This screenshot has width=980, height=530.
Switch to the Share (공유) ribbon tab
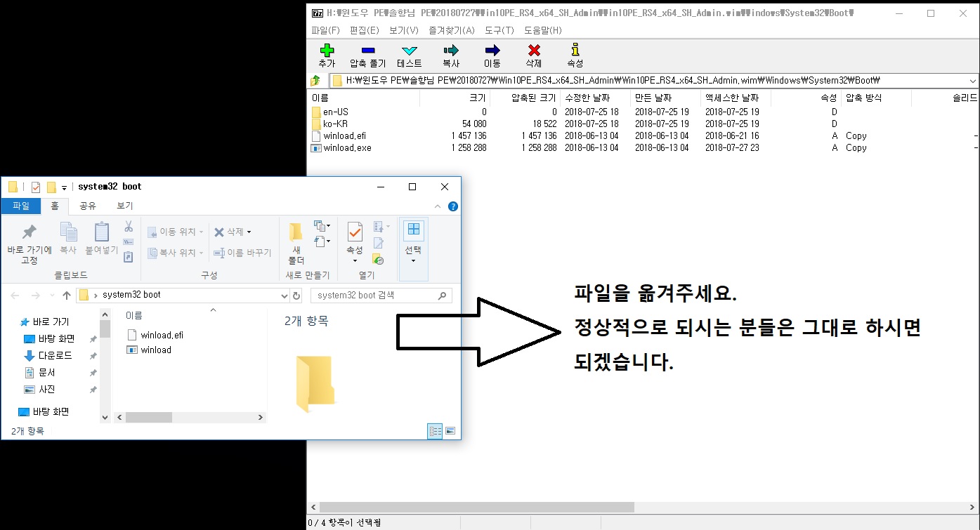[87, 206]
